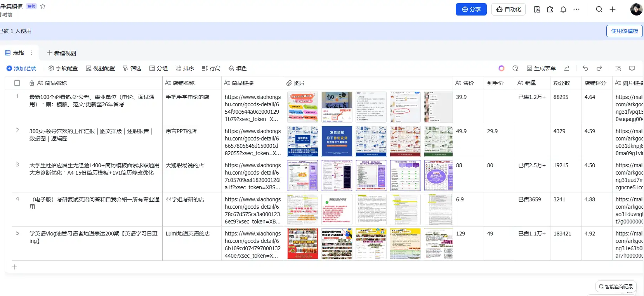The width and height of the screenshot is (644, 296).
Task: Click the undo arrow icon
Action: 585,68
